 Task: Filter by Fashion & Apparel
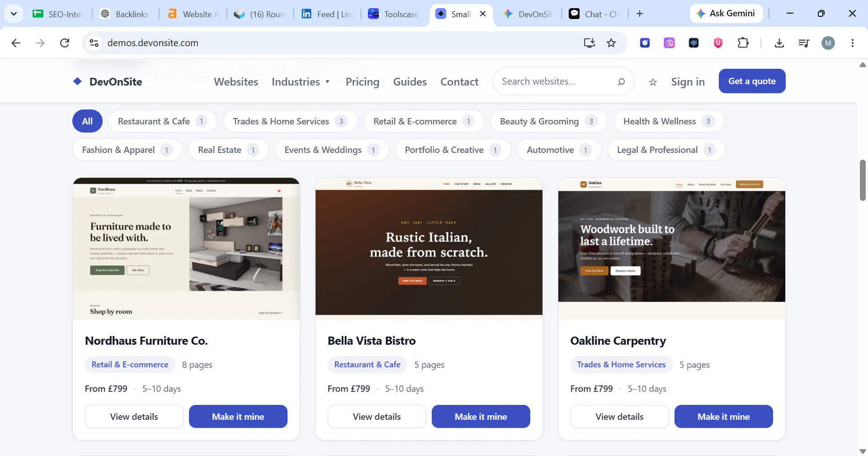[127, 150]
